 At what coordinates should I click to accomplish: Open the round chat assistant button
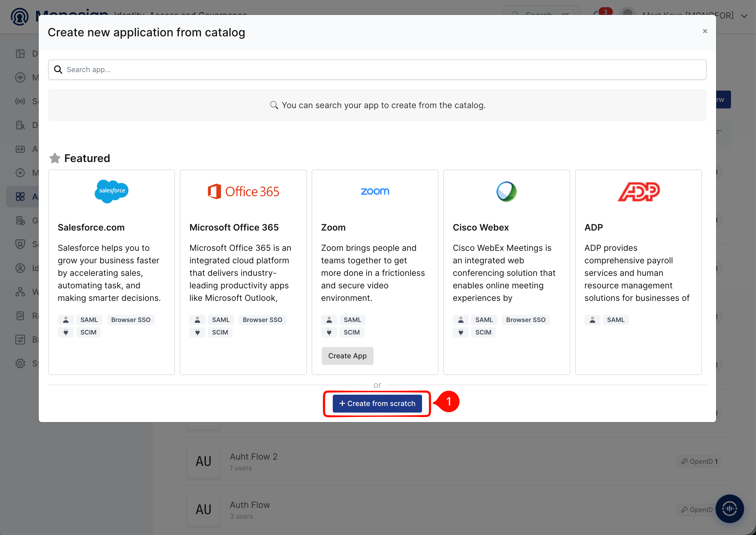coord(730,508)
